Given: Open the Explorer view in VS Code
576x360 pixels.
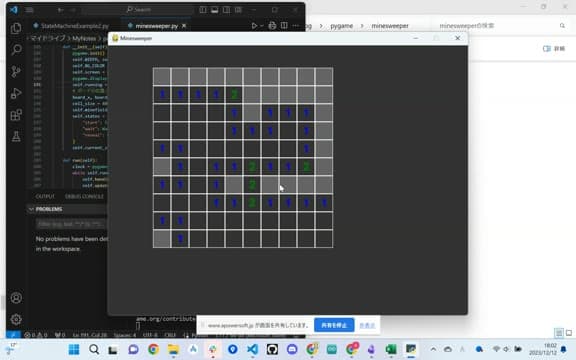Looking at the screenshot, I should point(16,28).
